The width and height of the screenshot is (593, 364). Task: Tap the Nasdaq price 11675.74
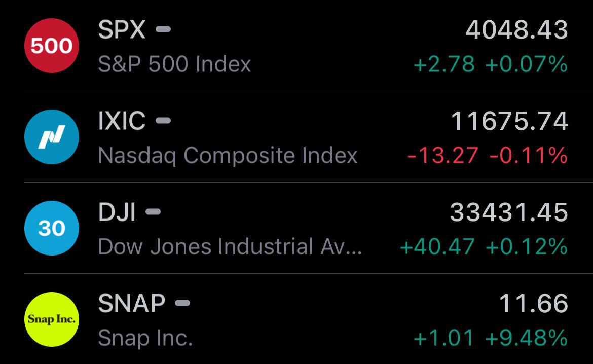(x=509, y=121)
